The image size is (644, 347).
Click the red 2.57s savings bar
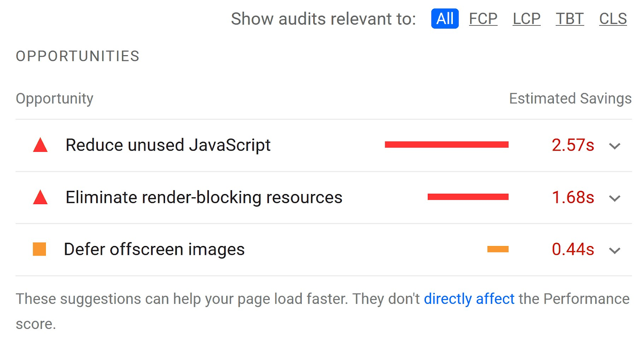pos(446,145)
